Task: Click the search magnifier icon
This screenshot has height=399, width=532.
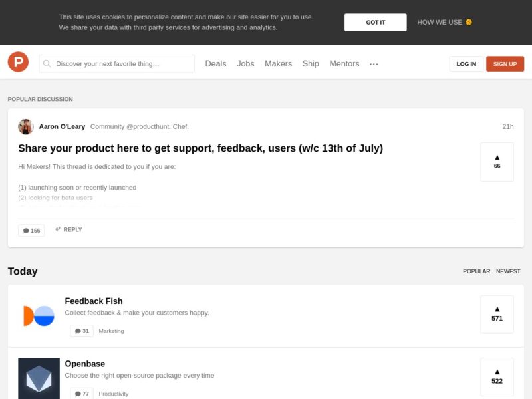Action: (47, 64)
